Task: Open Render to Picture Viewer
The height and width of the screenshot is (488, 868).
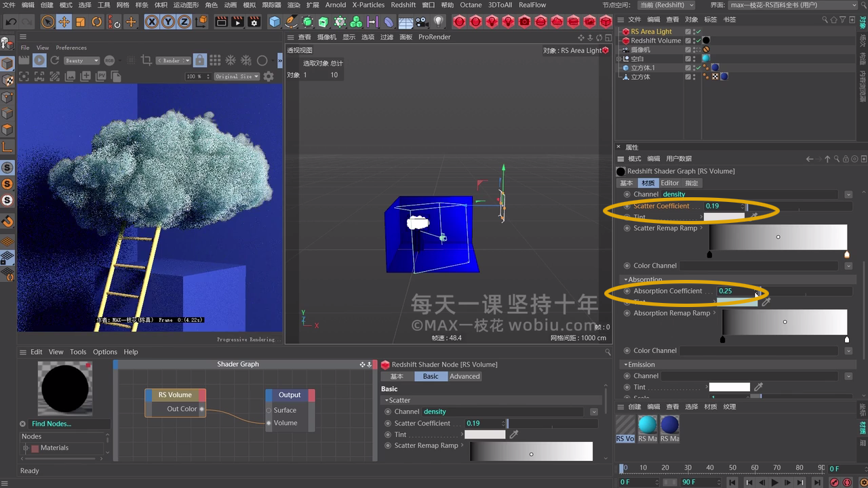Action: pos(237,22)
